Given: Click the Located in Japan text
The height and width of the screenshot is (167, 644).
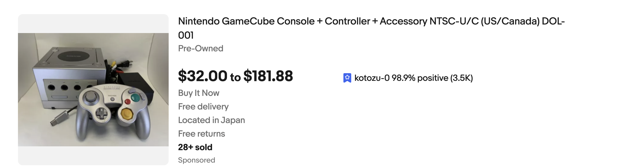Looking at the screenshot, I should 211,120.
